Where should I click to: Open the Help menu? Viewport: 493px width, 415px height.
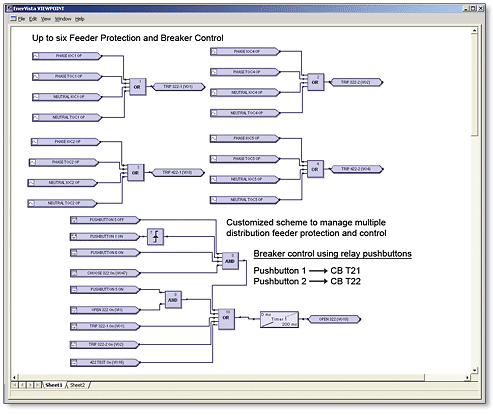coord(79,19)
